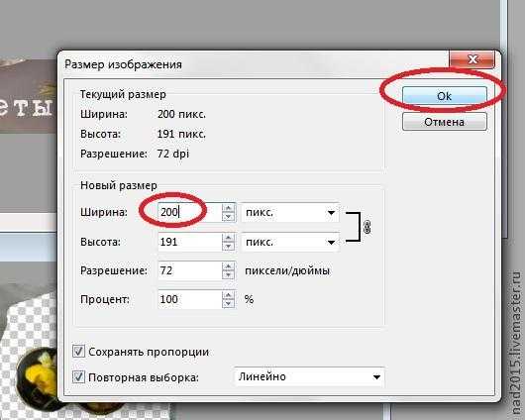Decrease percent value with down spinner arrow
This screenshot has width=525, height=420.
(x=229, y=303)
